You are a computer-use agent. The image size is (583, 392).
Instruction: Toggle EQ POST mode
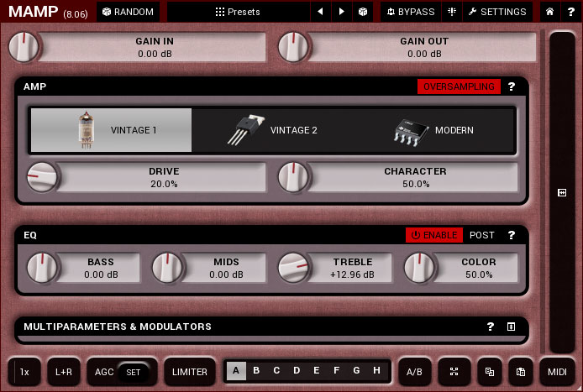[482, 235]
